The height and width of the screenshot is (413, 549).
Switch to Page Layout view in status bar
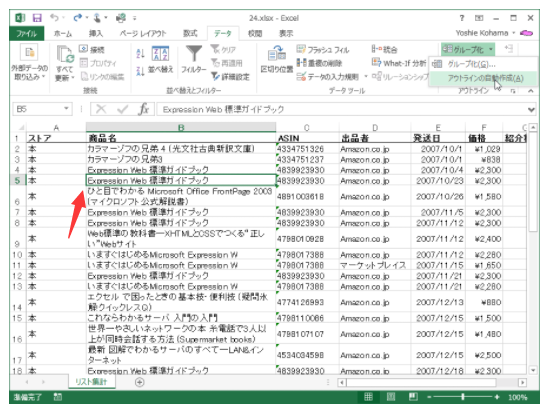(391, 397)
